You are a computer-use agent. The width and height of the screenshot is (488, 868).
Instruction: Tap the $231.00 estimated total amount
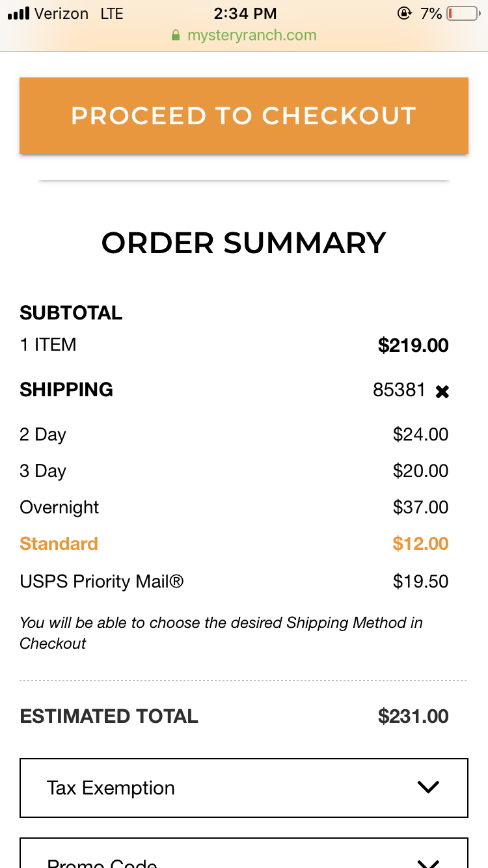(x=413, y=716)
